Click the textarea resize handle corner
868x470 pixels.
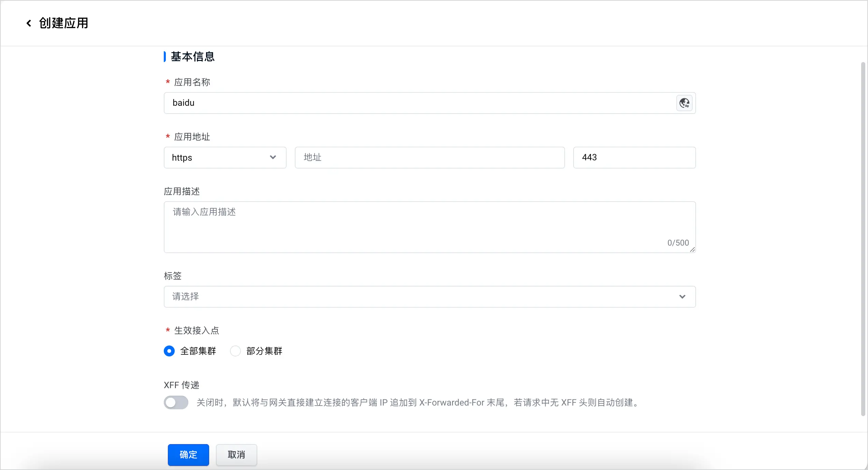[x=692, y=250]
